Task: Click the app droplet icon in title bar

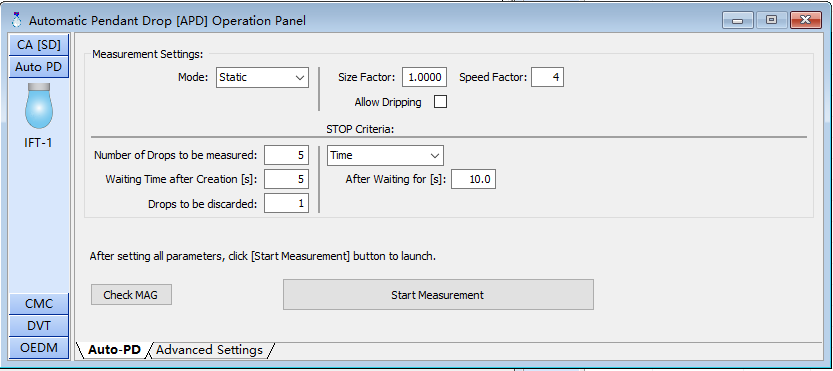Action: point(17,20)
